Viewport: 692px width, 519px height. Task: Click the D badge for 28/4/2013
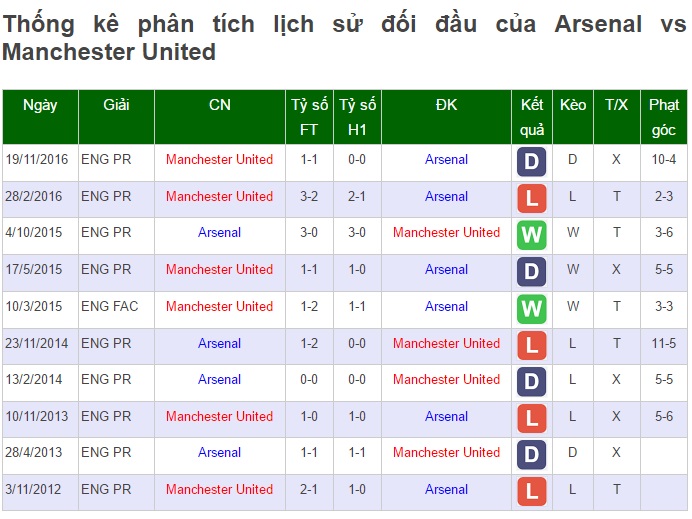pyautogui.click(x=531, y=455)
